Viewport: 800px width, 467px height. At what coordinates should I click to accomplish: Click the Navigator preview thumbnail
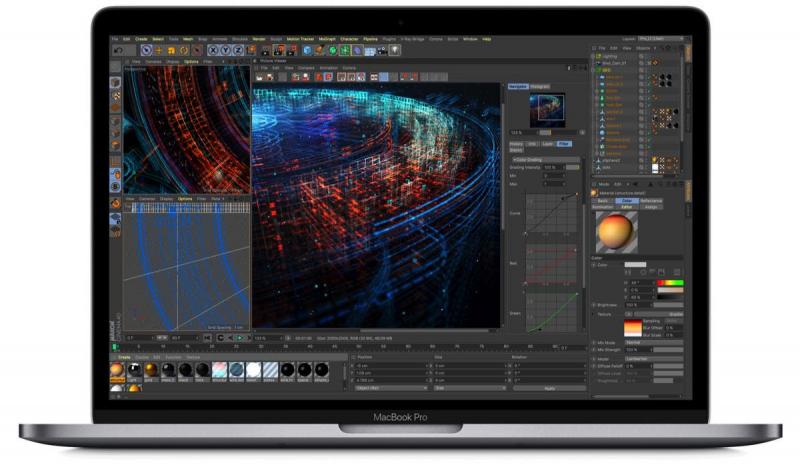coord(547,110)
